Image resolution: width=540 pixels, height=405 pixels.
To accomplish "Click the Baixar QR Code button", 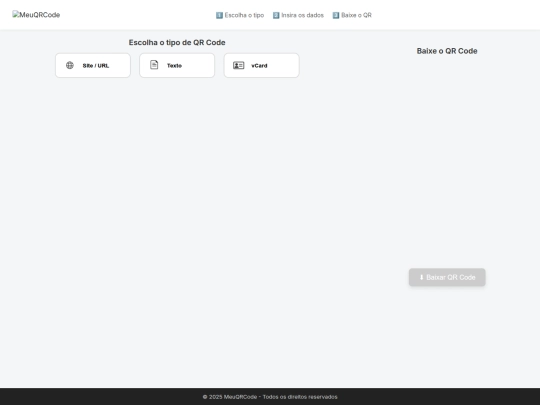I will tap(447, 277).
